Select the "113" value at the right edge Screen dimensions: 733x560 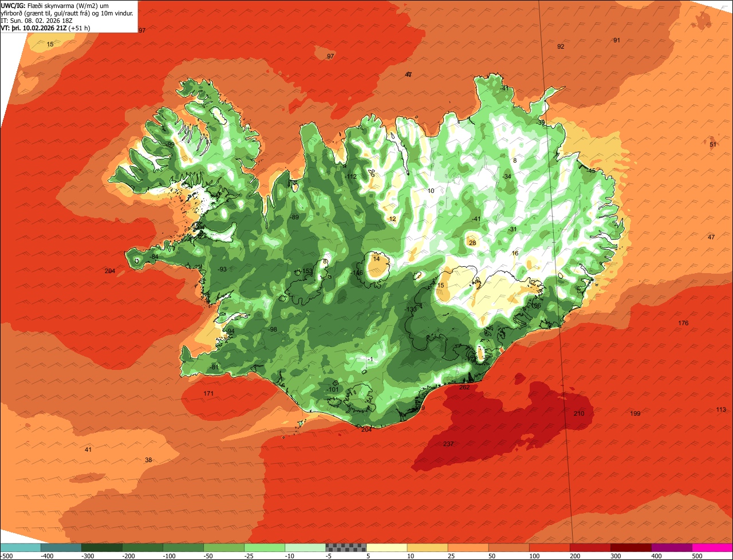coord(721,409)
